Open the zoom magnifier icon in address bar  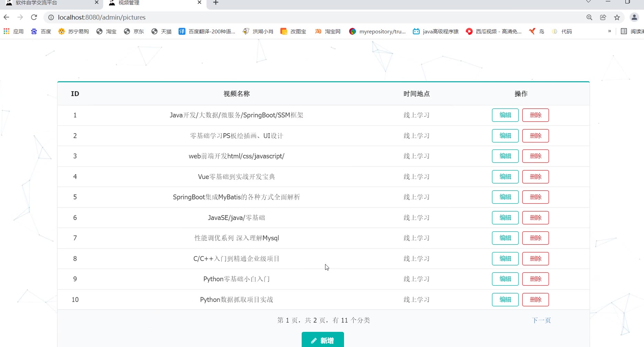(589, 17)
